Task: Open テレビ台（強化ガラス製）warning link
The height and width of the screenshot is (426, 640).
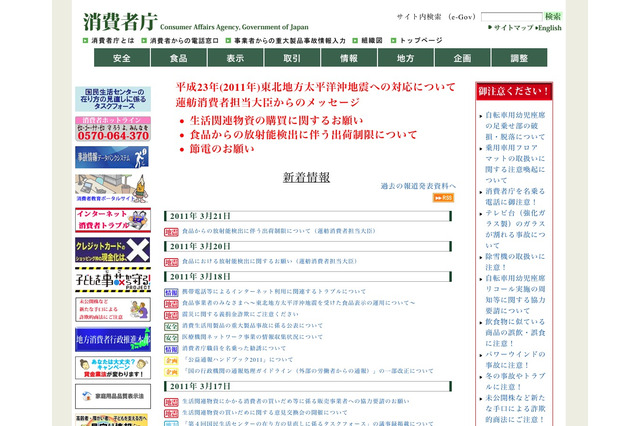Action: (x=515, y=229)
